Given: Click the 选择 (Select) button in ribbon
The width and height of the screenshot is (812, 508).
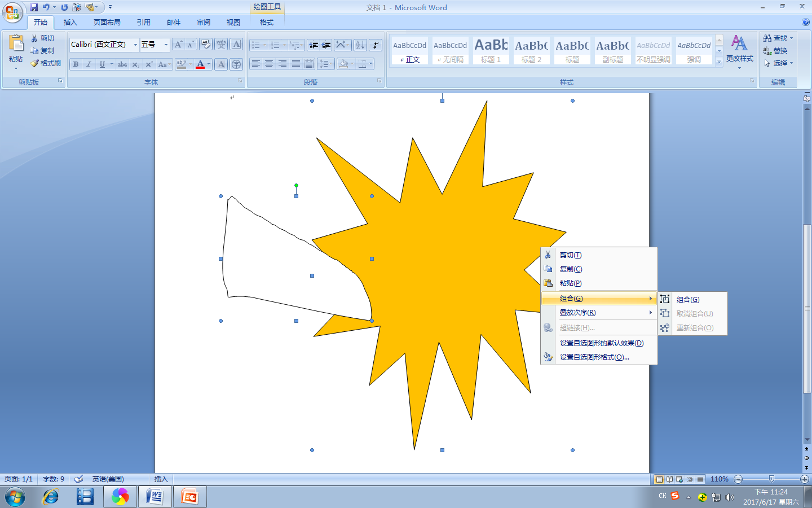Looking at the screenshot, I should click(x=778, y=63).
